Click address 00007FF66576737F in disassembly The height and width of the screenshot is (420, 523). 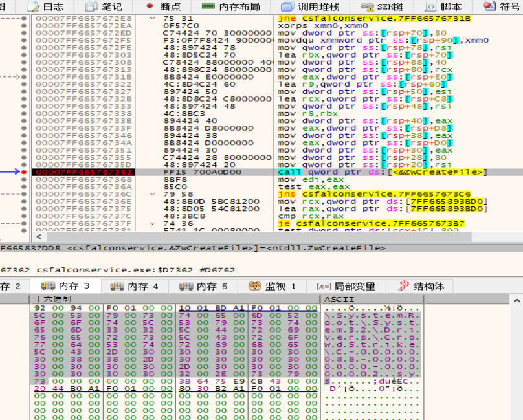click(x=83, y=223)
